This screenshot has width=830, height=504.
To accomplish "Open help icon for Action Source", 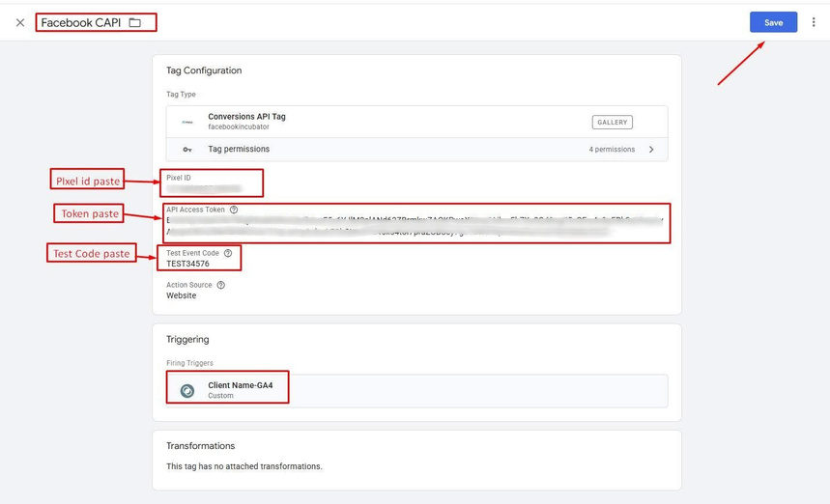I will [x=220, y=285].
